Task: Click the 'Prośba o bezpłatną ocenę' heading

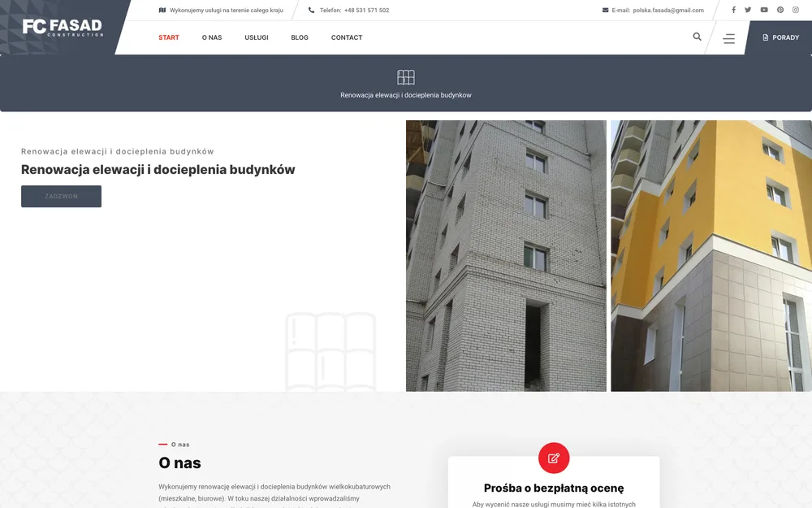Action: (554, 488)
